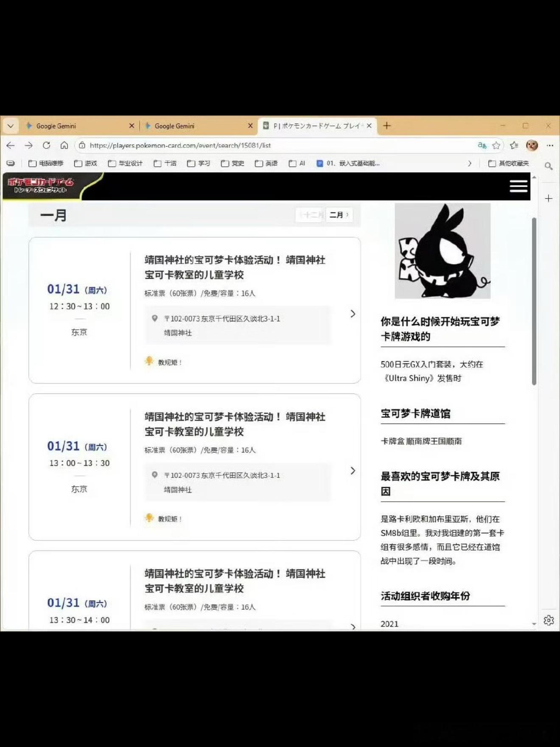The image size is (560, 747).
Task: Go to the browser home page icon
Action: coord(64,145)
